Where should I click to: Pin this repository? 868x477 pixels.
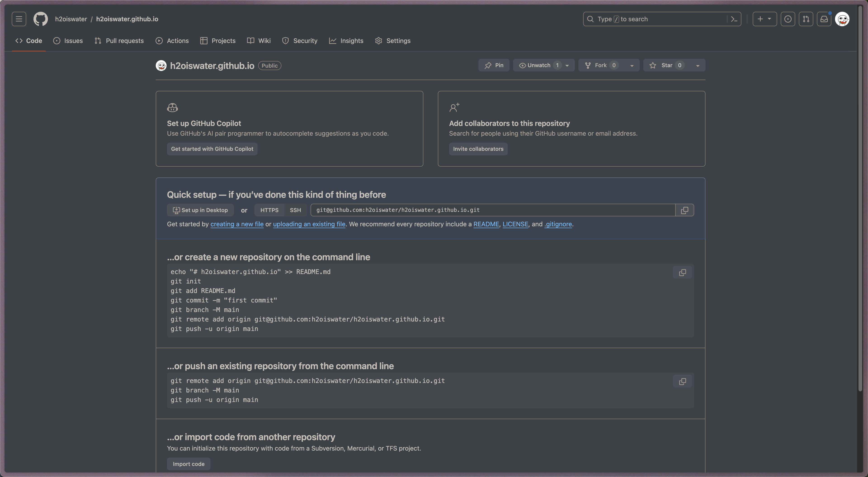[x=494, y=65]
